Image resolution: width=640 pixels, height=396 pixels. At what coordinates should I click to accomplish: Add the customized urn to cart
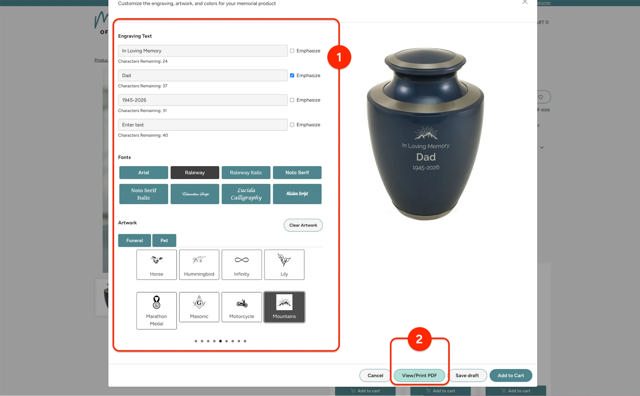[x=511, y=375]
